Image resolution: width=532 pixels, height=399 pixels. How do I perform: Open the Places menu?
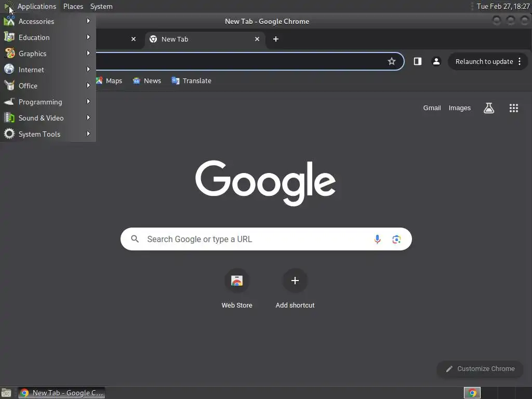(73, 6)
